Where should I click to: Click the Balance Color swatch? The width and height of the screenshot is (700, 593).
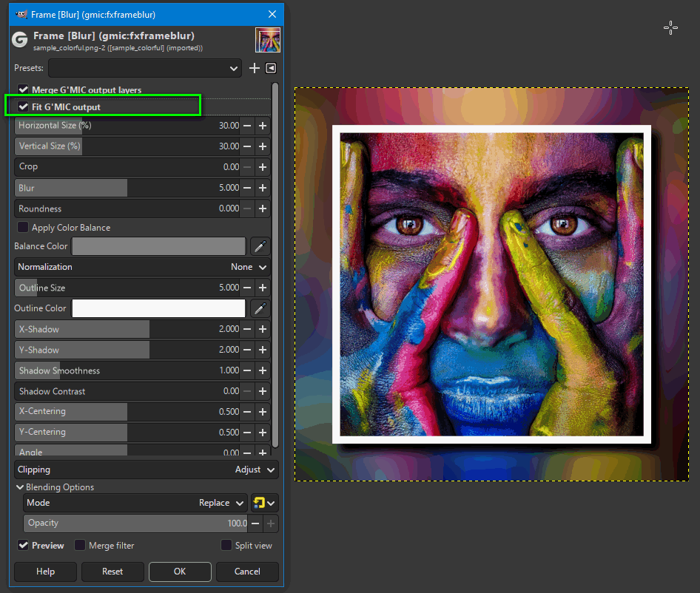pos(159,246)
